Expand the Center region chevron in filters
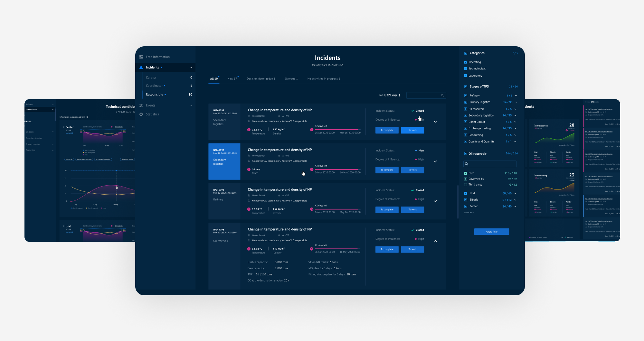 (515, 207)
